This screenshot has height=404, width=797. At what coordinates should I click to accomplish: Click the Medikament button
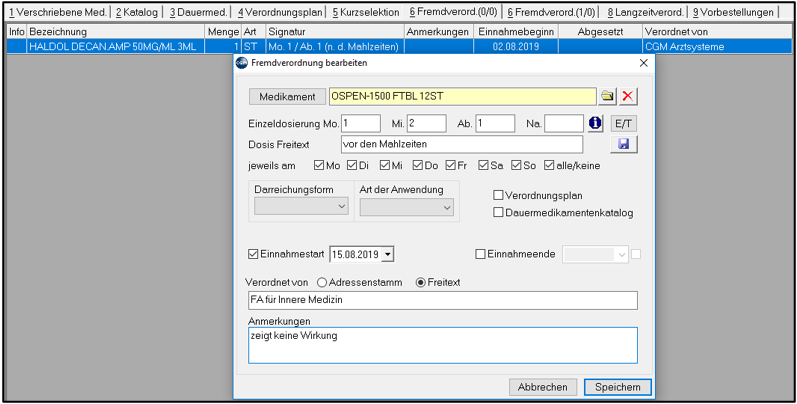(287, 97)
